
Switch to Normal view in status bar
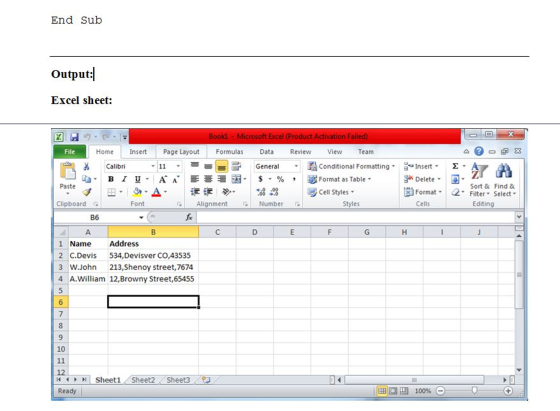[x=382, y=391]
